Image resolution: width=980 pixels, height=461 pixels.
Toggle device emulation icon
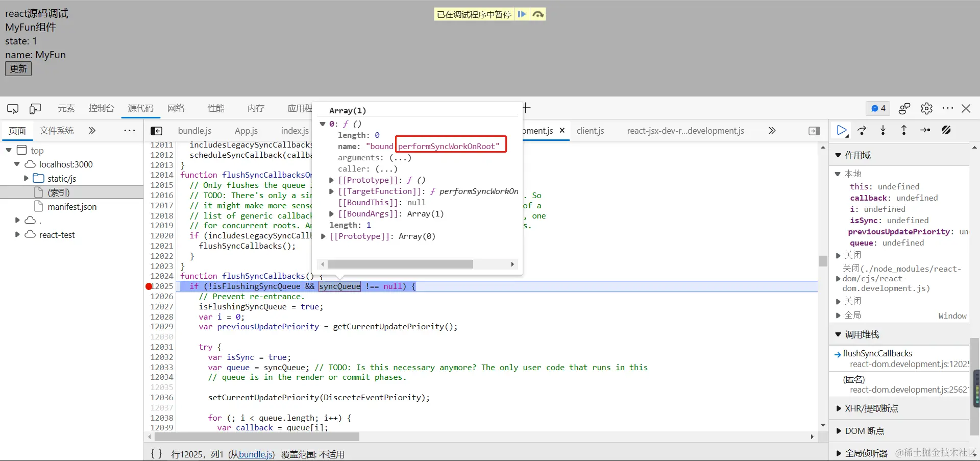point(35,108)
